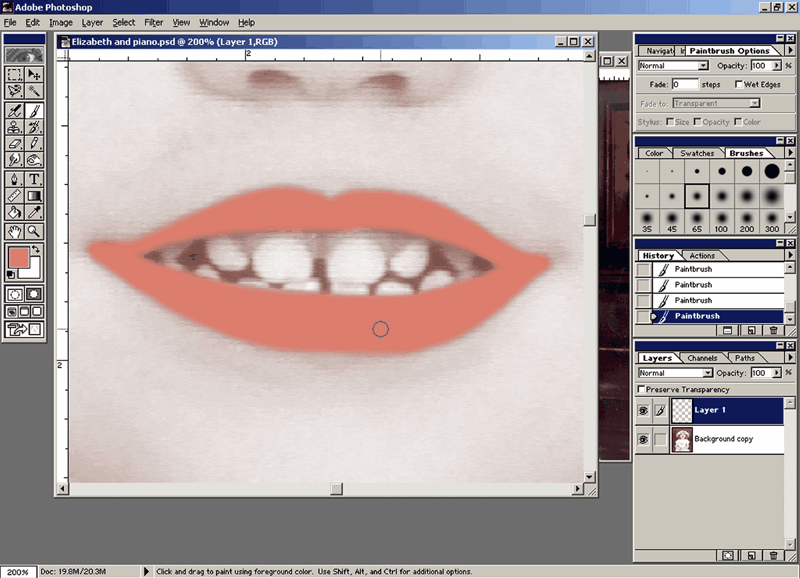This screenshot has width=800, height=578.
Task: Open the Paintbrush blending mode dropdown
Action: coord(703,66)
